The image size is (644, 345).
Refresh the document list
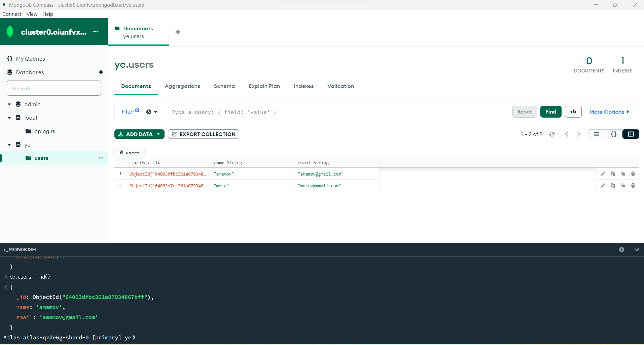coord(552,134)
